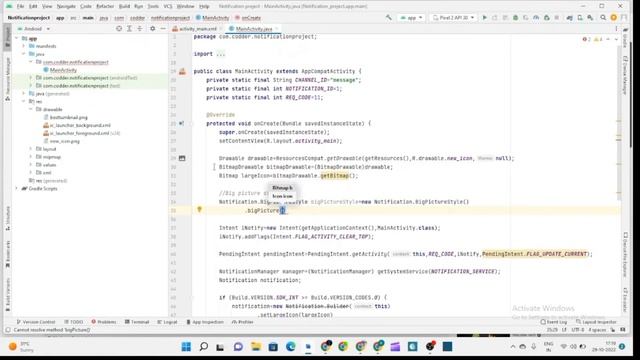Expand the mipmap folder

point(31,157)
